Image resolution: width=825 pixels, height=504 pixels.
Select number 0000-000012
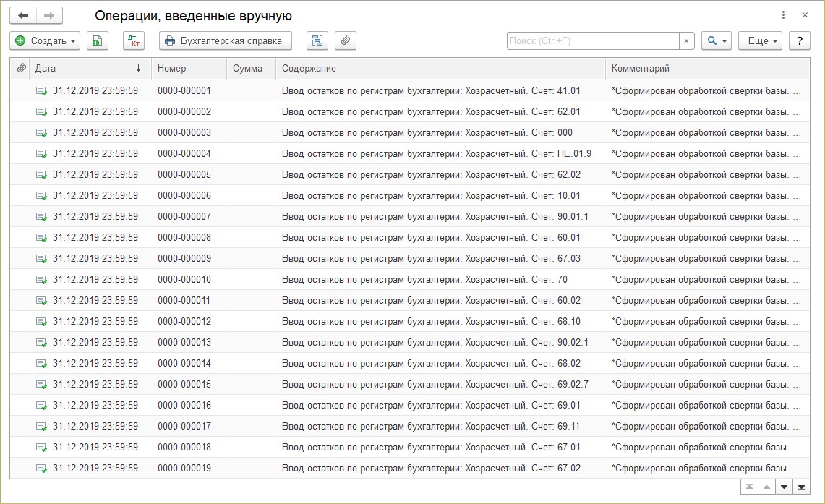tap(184, 322)
